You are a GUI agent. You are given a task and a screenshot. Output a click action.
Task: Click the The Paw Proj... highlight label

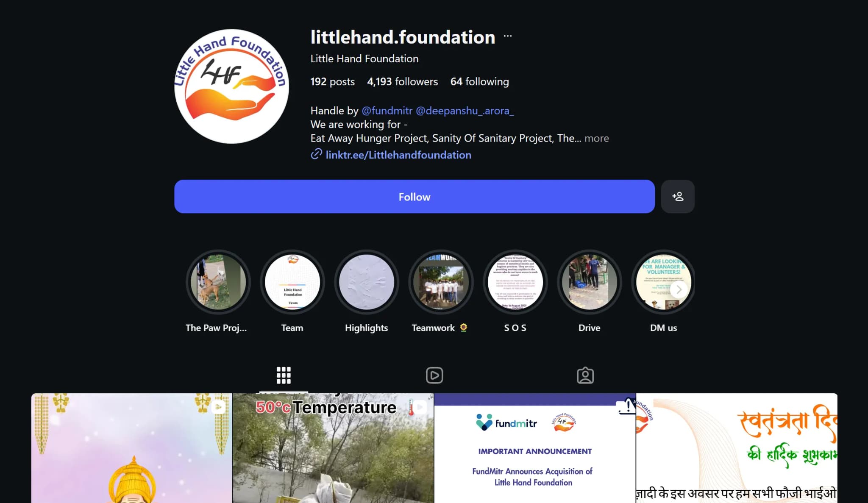coord(216,328)
